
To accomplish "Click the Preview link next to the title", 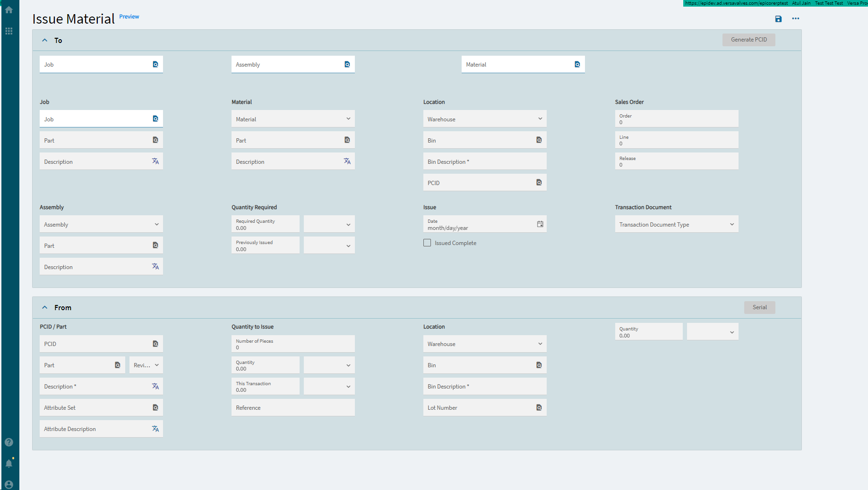I will pyautogui.click(x=129, y=17).
